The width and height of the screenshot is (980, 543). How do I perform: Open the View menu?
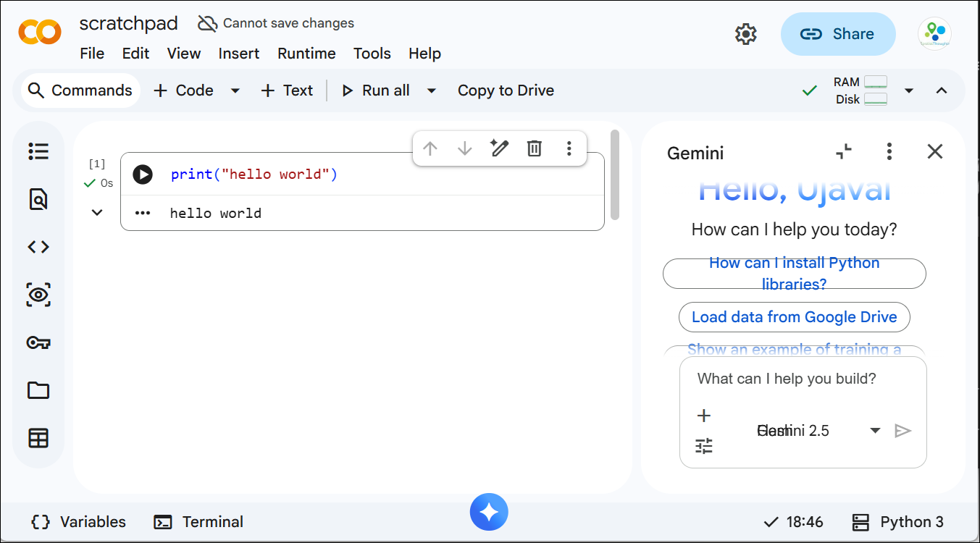click(184, 54)
